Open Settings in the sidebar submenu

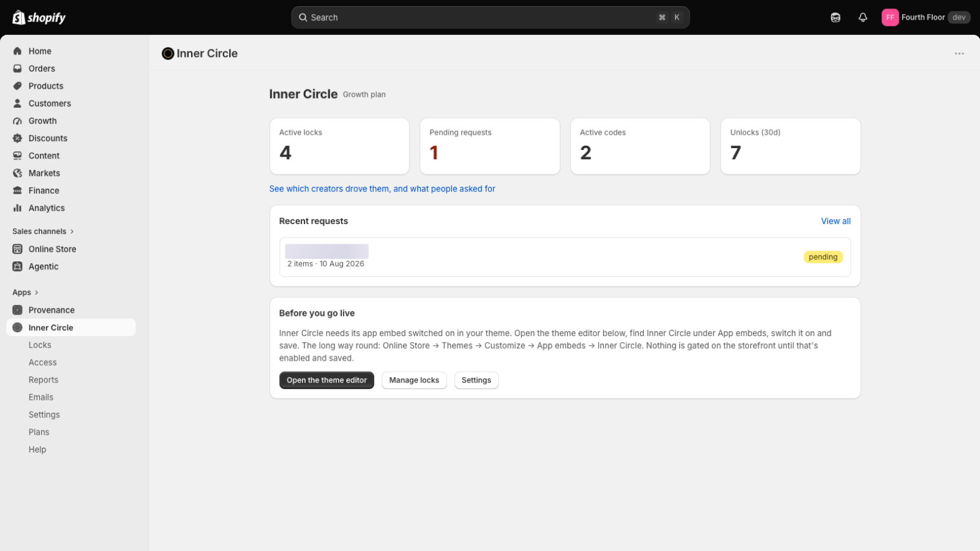click(x=44, y=415)
